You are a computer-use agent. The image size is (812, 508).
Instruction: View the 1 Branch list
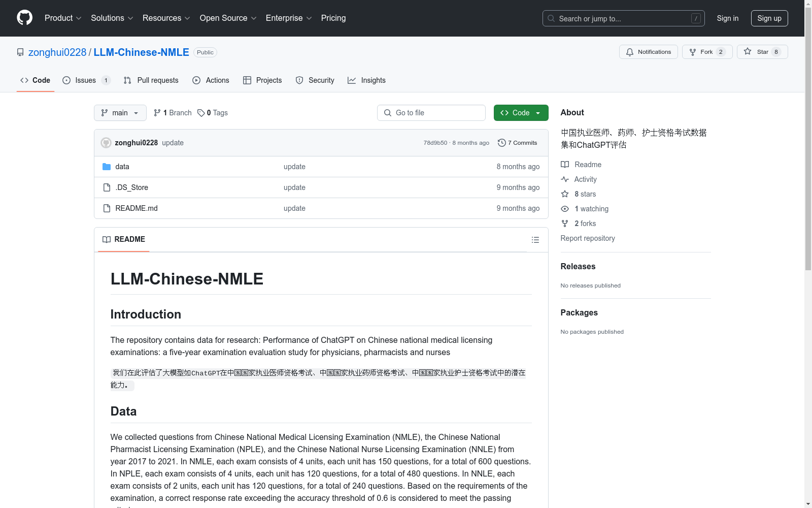tap(173, 113)
